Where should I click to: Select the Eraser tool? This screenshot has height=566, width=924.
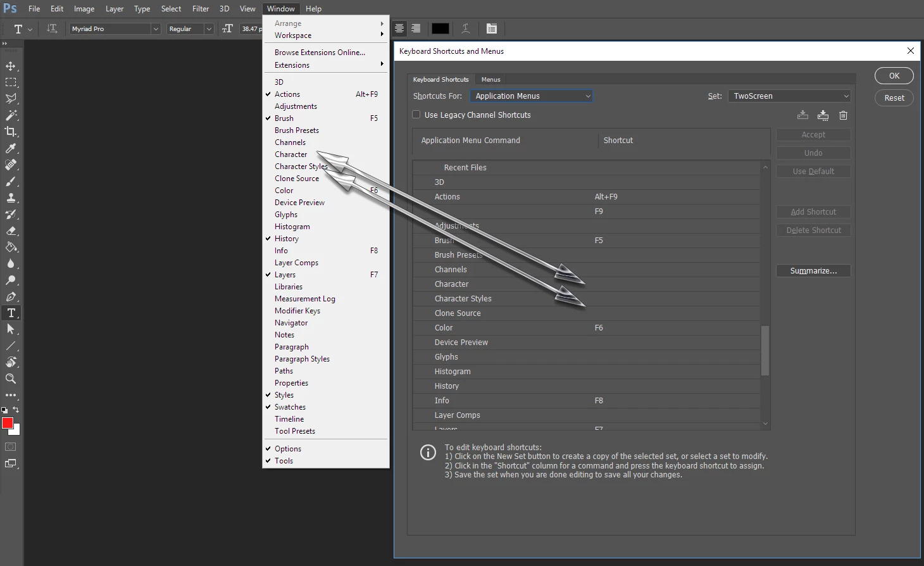point(11,230)
